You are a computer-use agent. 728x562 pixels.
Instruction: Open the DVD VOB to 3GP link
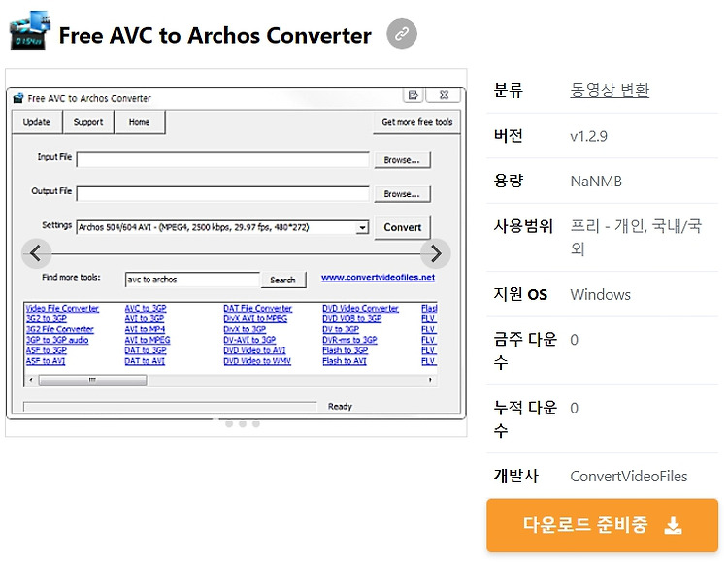point(352,318)
